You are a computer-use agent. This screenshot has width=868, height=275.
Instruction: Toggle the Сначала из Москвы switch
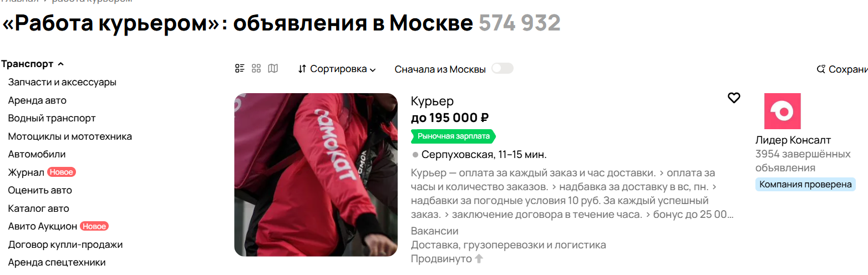click(x=502, y=68)
